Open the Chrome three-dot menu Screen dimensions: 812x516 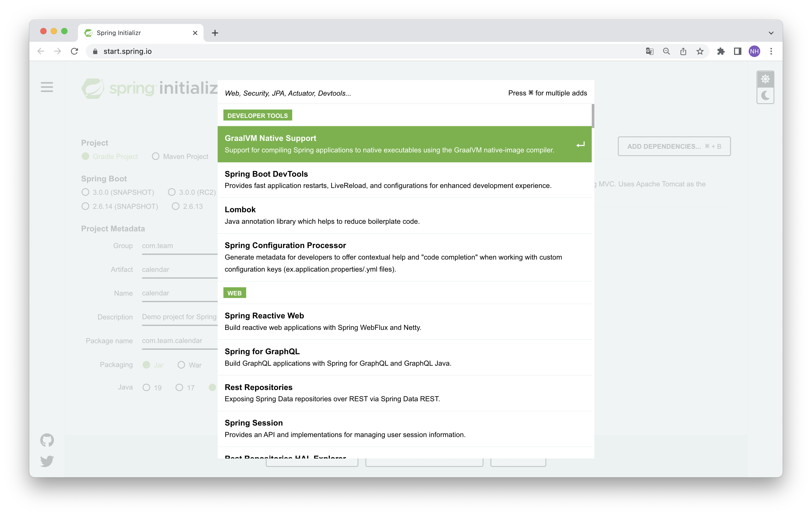click(x=771, y=51)
